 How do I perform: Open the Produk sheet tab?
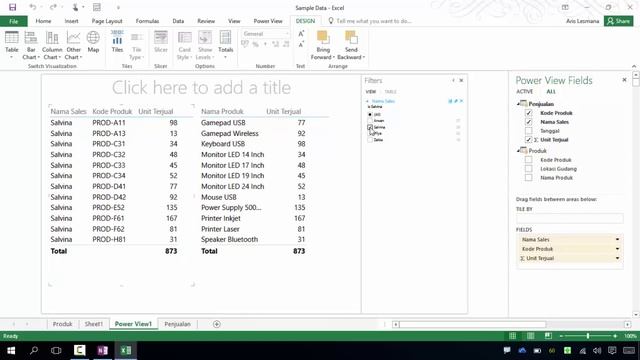(62, 324)
